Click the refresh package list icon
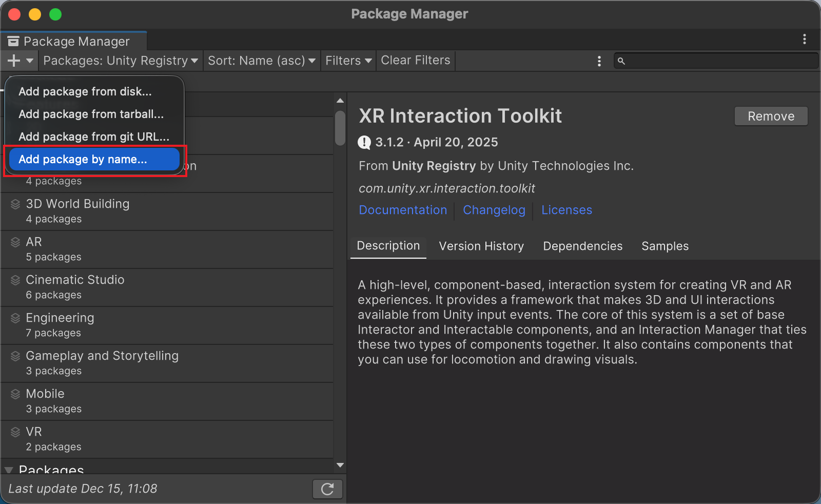The height and width of the screenshot is (504, 821). click(327, 489)
